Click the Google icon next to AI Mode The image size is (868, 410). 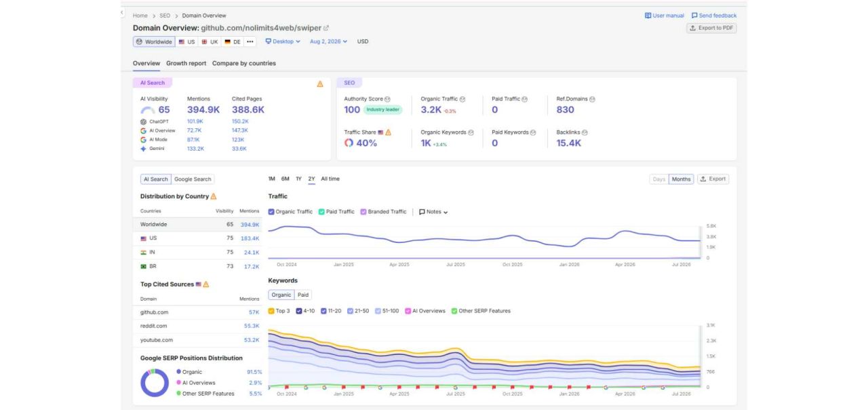point(144,139)
